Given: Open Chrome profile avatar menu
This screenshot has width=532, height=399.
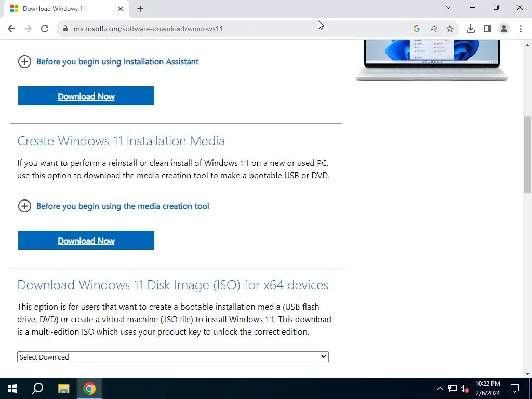Looking at the screenshot, I should 504,29.
